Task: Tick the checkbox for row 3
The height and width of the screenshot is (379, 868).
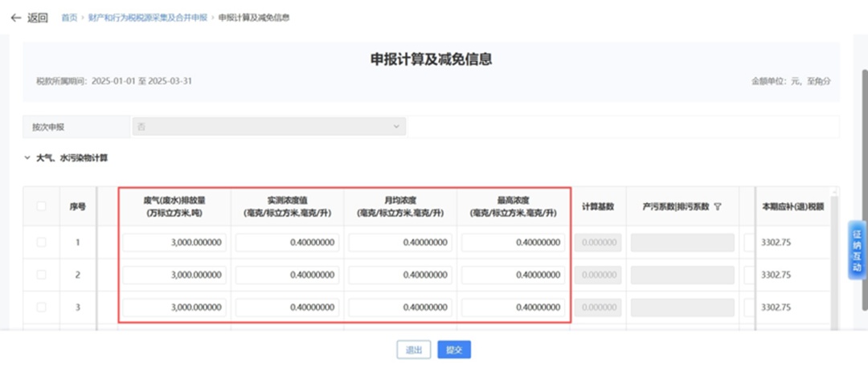Action: tap(41, 307)
